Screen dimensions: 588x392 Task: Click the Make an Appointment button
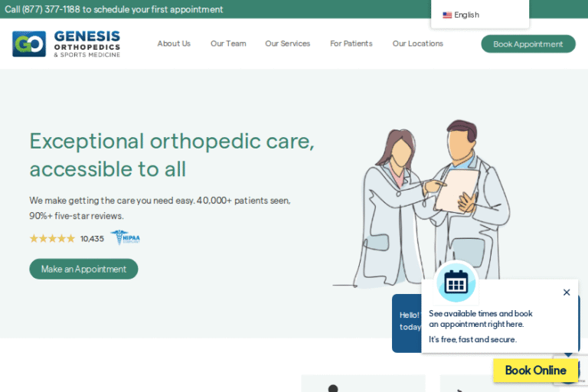click(x=83, y=269)
